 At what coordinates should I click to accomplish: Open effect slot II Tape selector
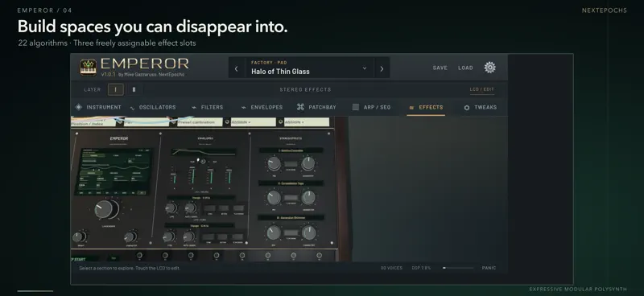[291, 183]
